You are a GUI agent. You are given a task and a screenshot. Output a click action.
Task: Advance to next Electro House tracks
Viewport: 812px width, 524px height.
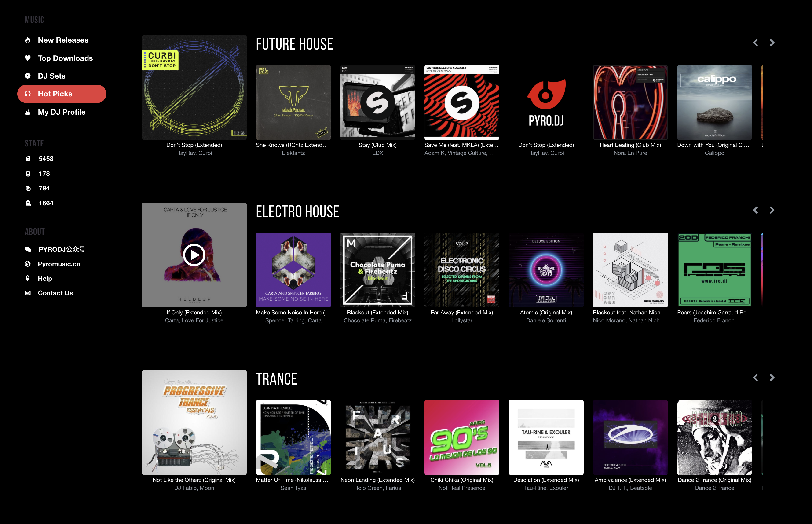point(772,210)
